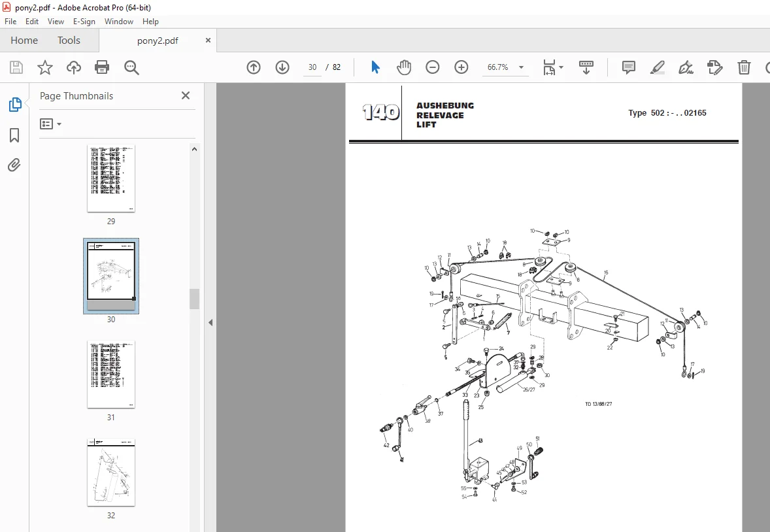This screenshot has height=532, width=770.
Task: Click the thumbnail panel scrollbar handle
Action: pyautogui.click(x=195, y=299)
